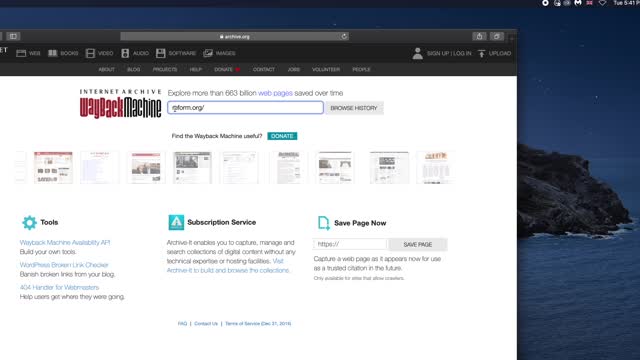The height and width of the screenshot is (360, 640).
Task: Open the Jobs menu item
Action: [x=293, y=69]
